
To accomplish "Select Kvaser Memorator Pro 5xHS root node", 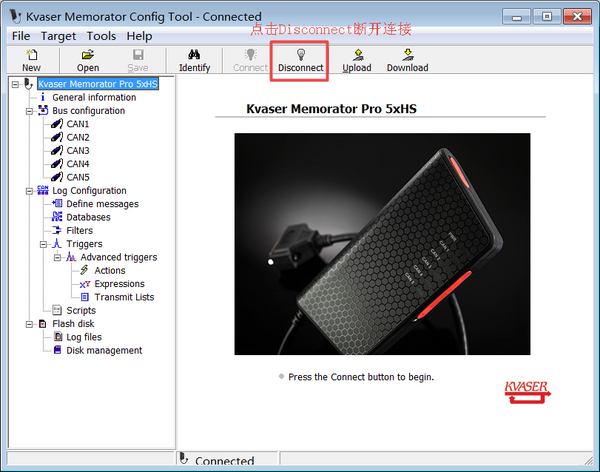I will (98, 84).
